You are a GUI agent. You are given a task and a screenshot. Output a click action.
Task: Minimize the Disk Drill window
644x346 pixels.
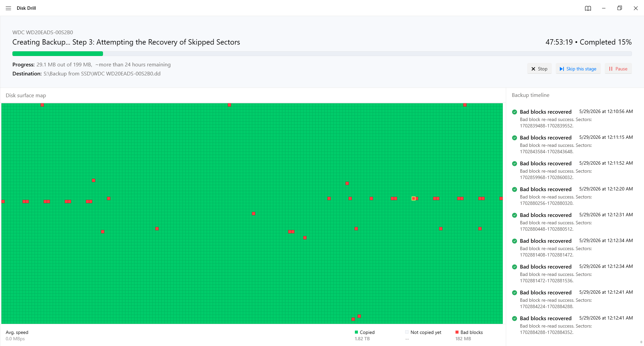604,8
